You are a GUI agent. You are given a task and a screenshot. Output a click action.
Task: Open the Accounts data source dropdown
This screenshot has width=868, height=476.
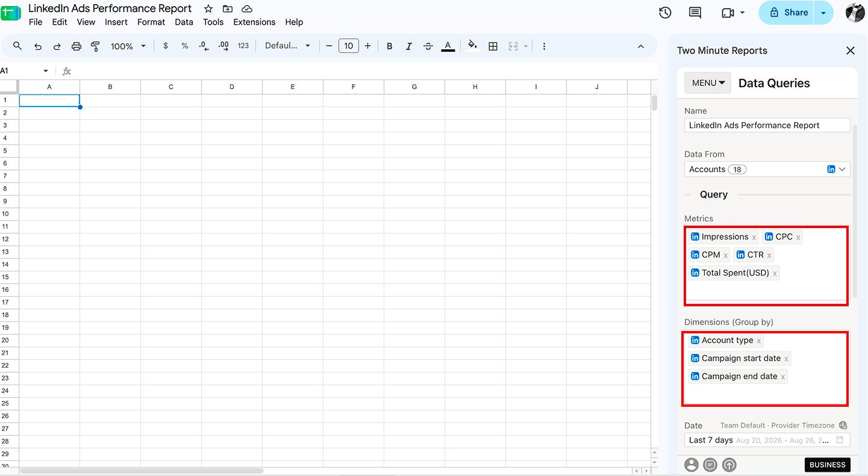coord(767,170)
